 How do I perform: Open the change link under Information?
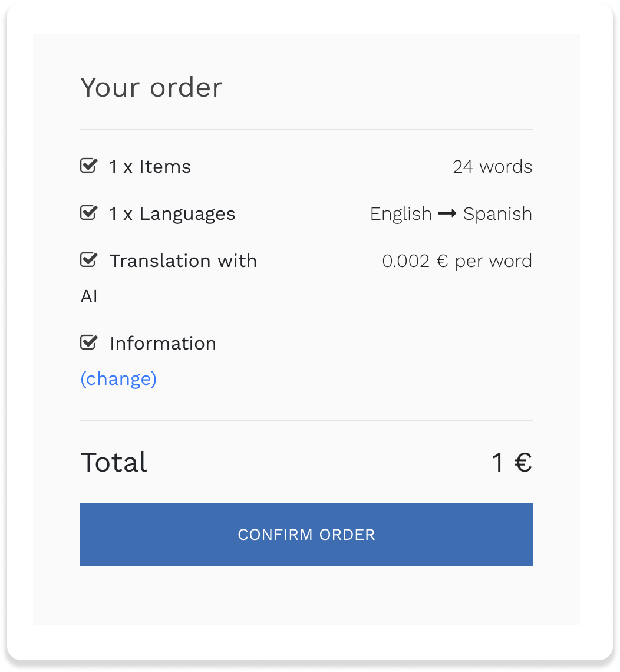pos(118,378)
